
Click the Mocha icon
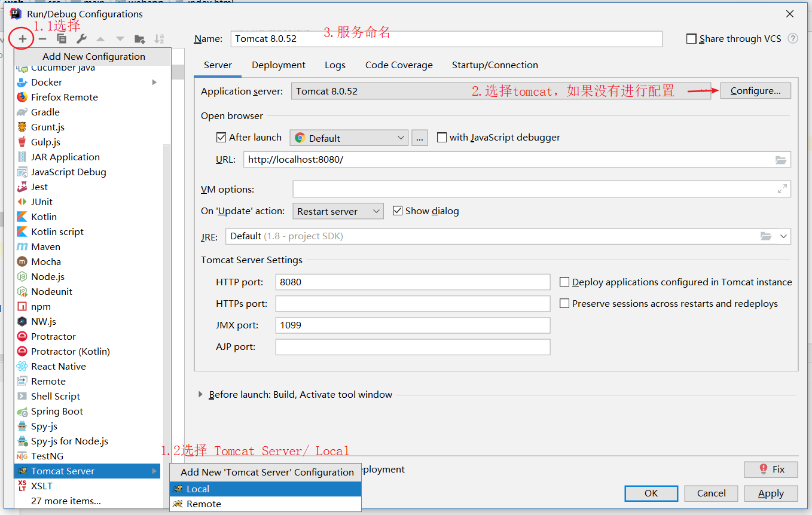[x=22, y=261]
